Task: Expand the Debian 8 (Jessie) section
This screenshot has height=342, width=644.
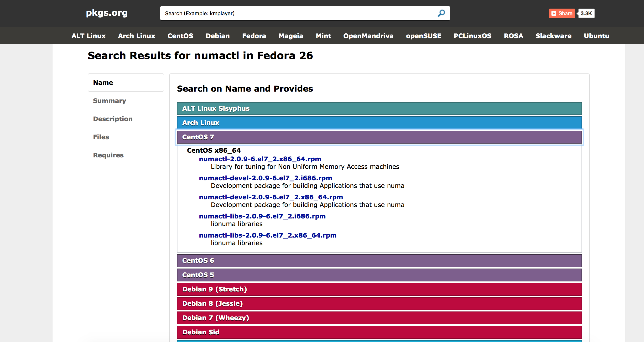Action: (x=379, y=304)
